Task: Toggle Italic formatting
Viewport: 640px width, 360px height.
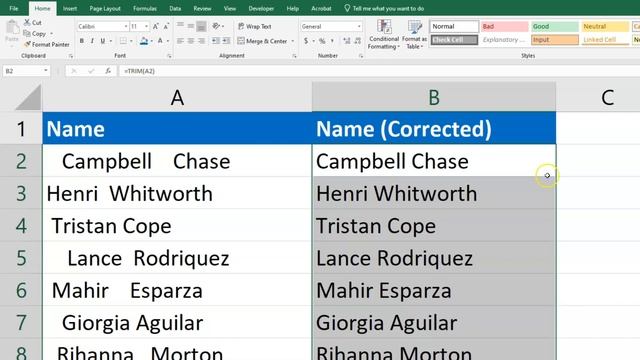Action: coord(92,41)
